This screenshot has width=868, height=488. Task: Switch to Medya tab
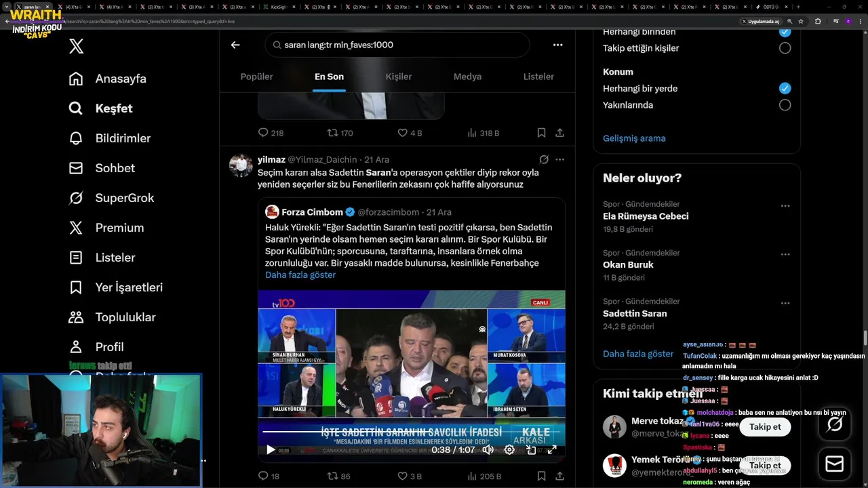[x=467, y=77]
